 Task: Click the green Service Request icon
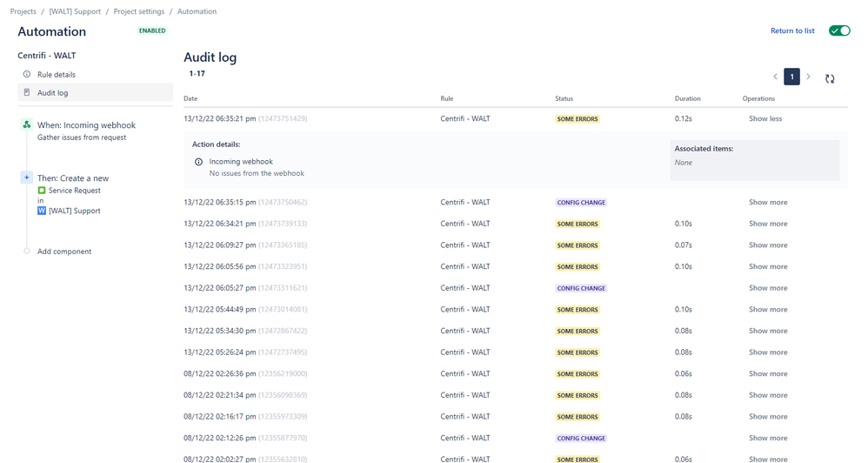[42, 191]
